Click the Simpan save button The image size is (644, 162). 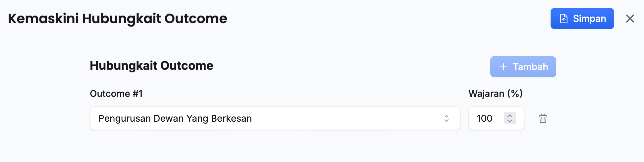point(582,19)
